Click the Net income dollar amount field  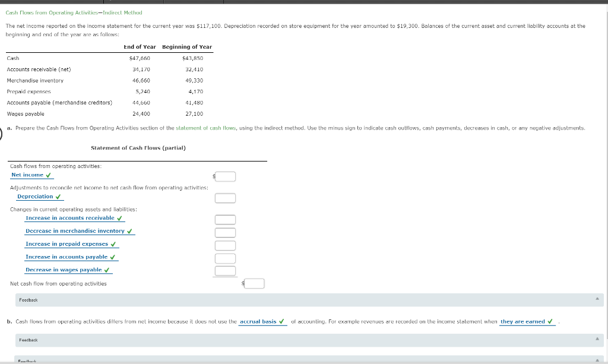tap(225, 176)
